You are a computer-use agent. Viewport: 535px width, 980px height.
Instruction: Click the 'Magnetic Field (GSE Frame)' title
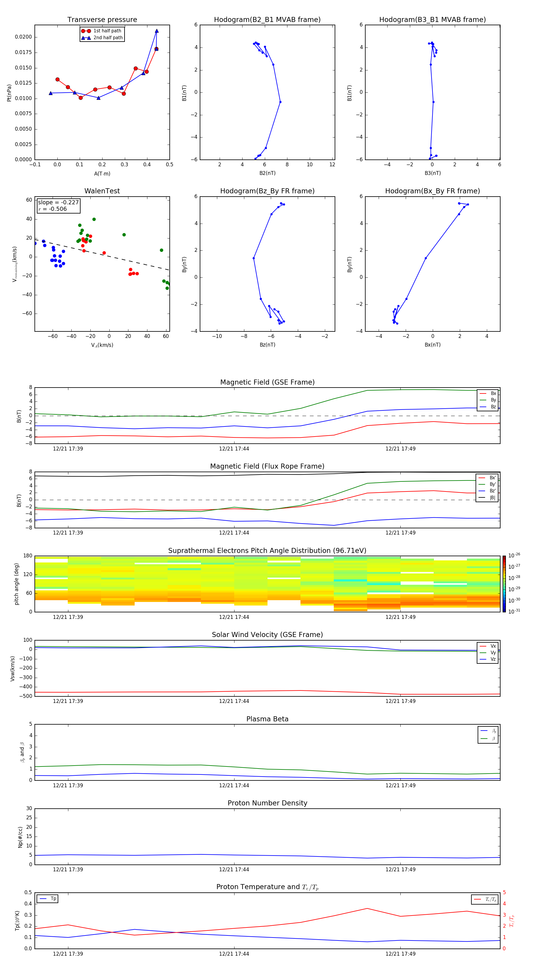point(267,382)
